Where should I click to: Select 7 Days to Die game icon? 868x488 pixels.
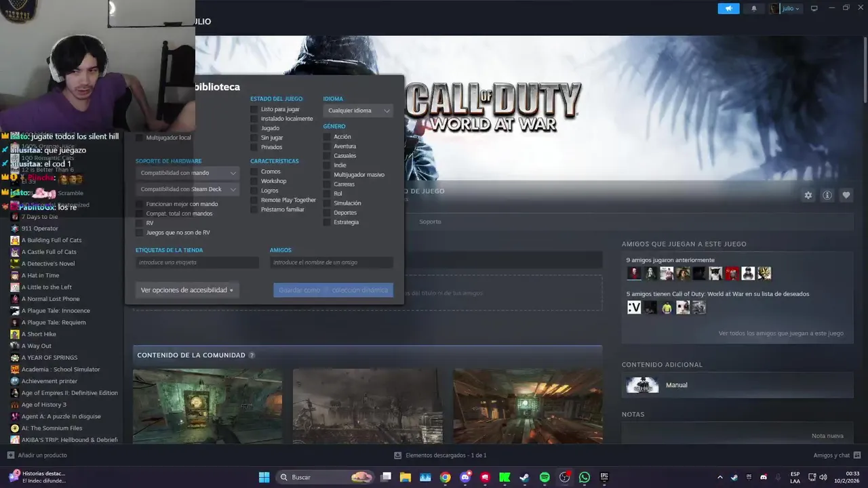(15, 217)
